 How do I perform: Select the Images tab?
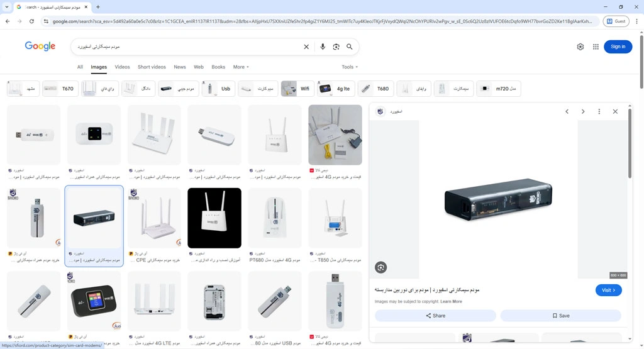coord(99,67)
